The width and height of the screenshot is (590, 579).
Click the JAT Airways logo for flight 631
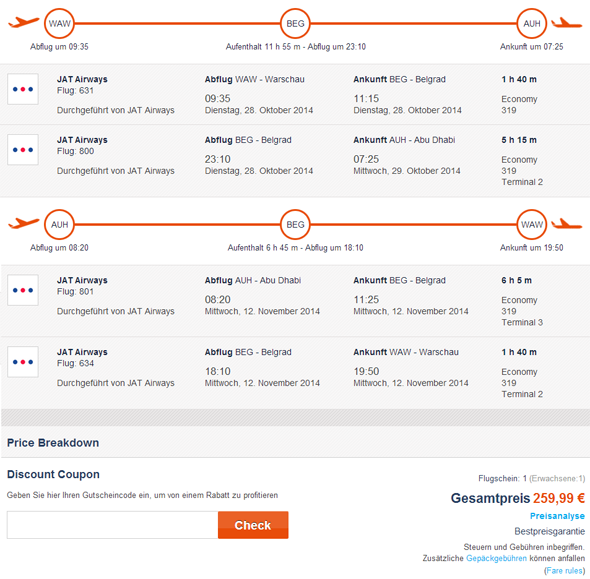pos(23,89)
